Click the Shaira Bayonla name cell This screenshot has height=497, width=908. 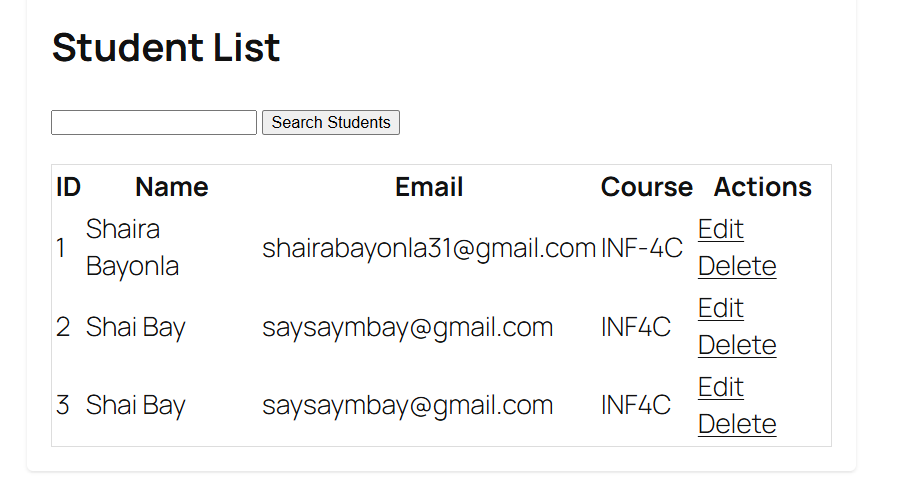pos(133,248)
